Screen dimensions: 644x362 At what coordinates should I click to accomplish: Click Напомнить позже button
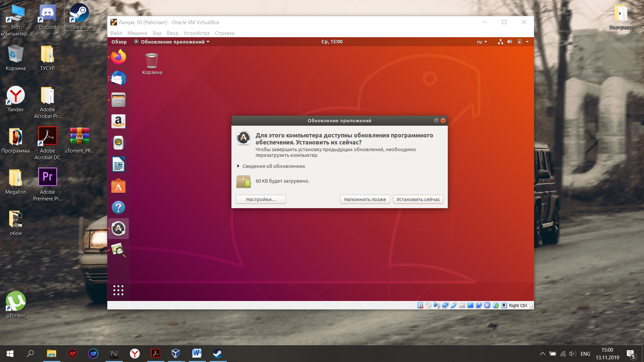365,199
